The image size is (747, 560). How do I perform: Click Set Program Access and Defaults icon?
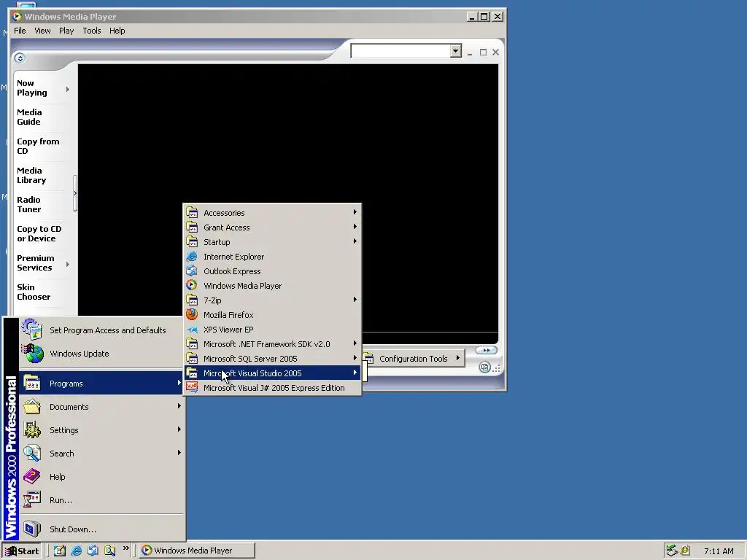pos(32,330)
